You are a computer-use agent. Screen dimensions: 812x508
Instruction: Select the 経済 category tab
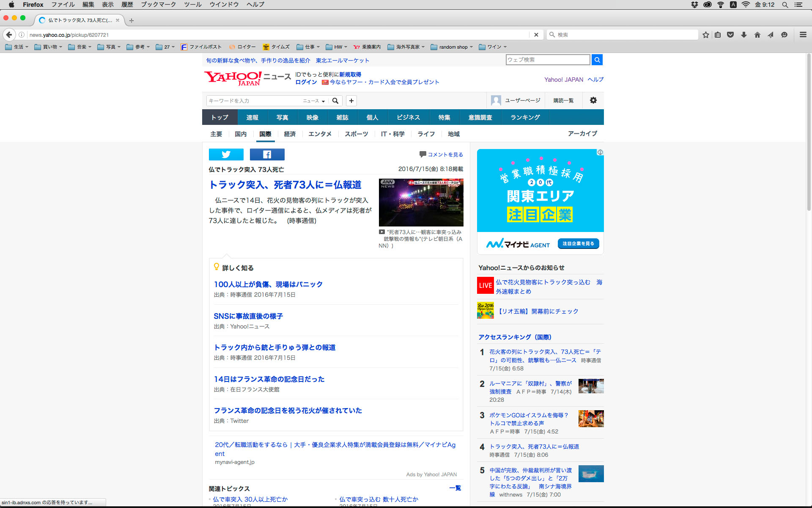tap(290, 134)
